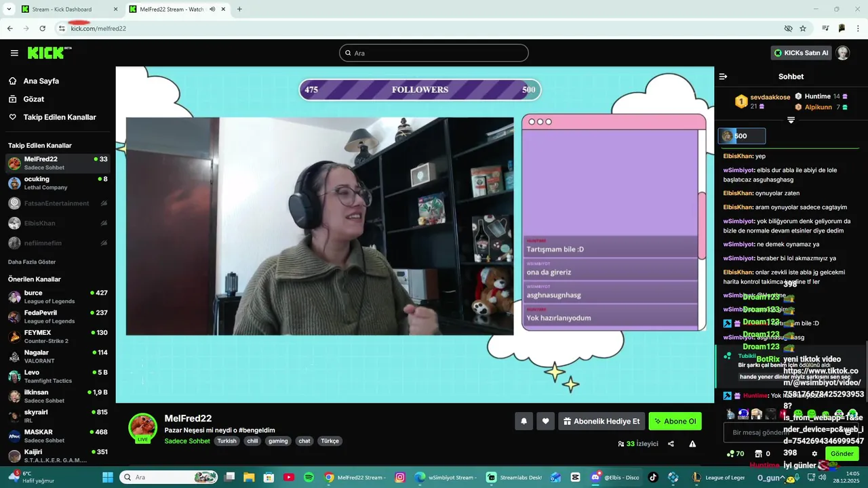Report the stream with warning icon
Viewport: 868px width, 488px height.
coord(692,444)
